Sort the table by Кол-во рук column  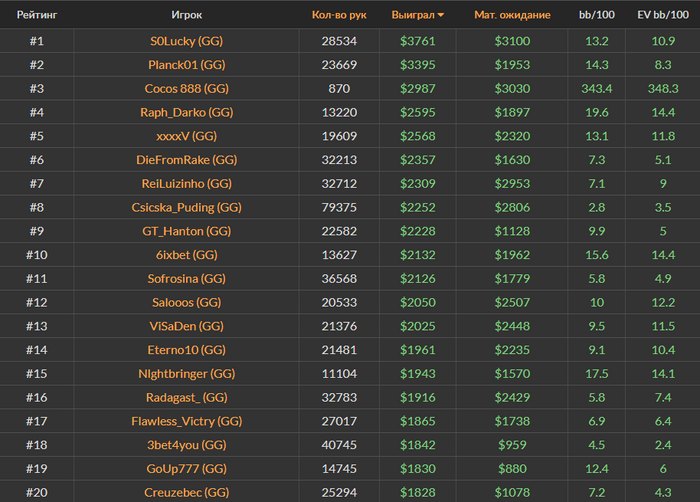click(335, 16)
